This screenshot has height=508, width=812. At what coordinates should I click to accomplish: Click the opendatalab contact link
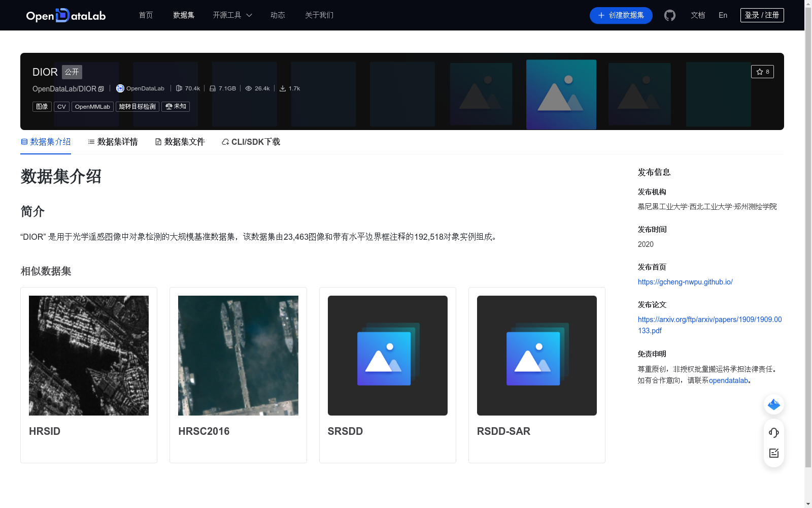(728, 380)
